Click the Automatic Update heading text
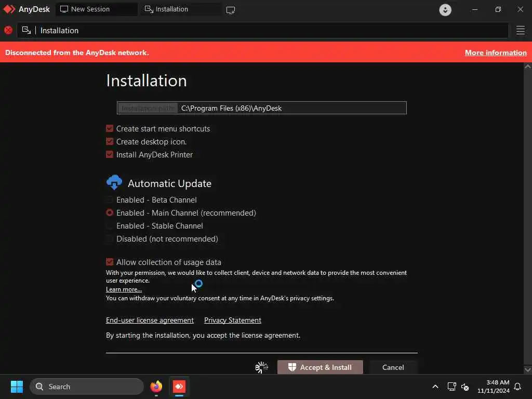The height and width of the screenshot is (399, 532). click(169, 183)
